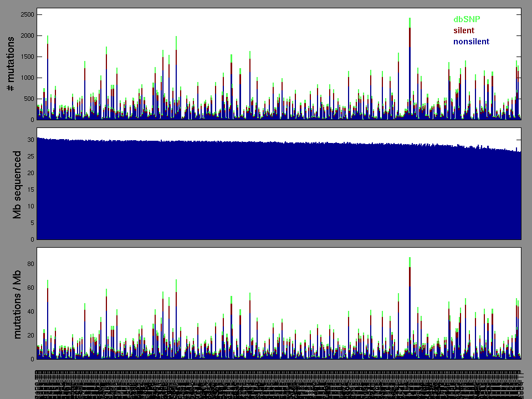Image resolution: width=532 pixels, height=399 pixels.
Task: Click the first bar in Mb sequenced chart
Action: pyautogui.click(x=37, y=188)
